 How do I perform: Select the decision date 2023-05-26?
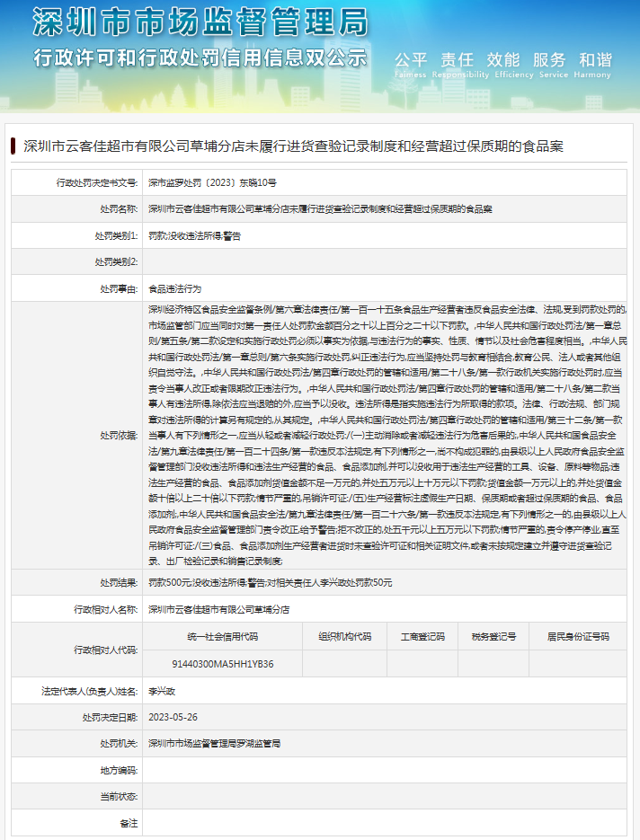coord(173,717)
